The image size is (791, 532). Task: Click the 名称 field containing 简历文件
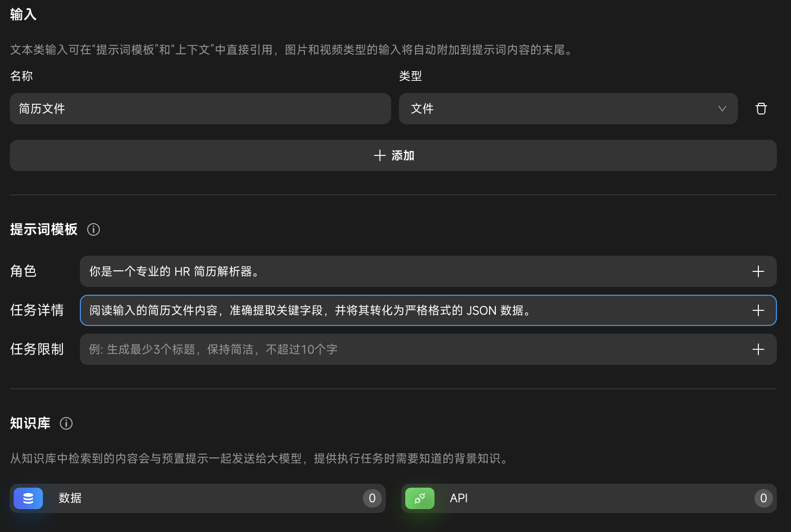click(x=200, y=109)
